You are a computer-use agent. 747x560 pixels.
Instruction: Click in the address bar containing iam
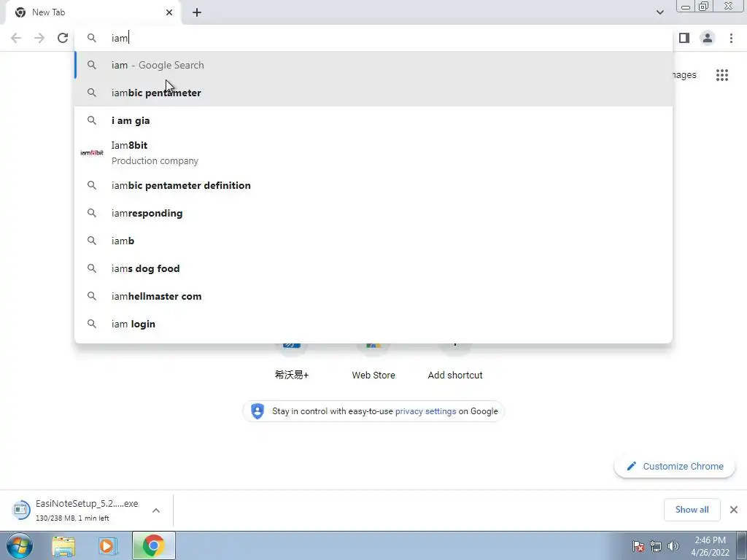(x=373, y=38)
